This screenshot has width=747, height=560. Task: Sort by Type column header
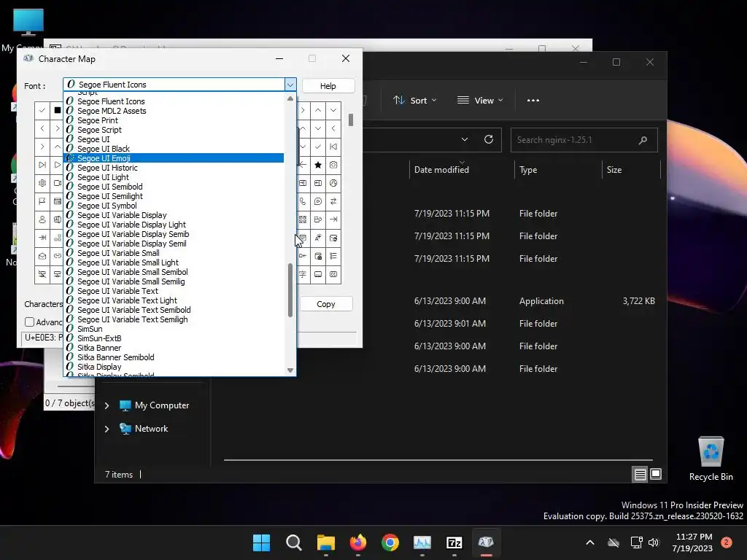[x=528, y=169]
